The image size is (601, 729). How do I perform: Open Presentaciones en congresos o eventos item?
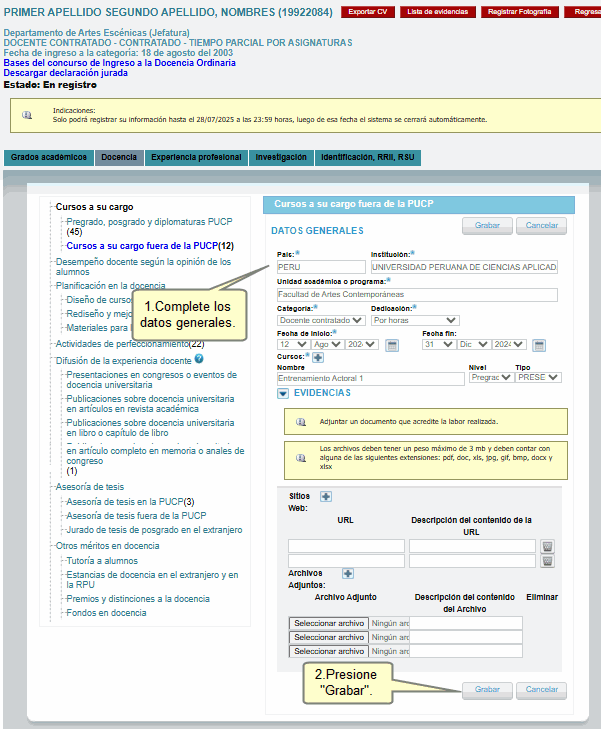(x=152, y=380)
